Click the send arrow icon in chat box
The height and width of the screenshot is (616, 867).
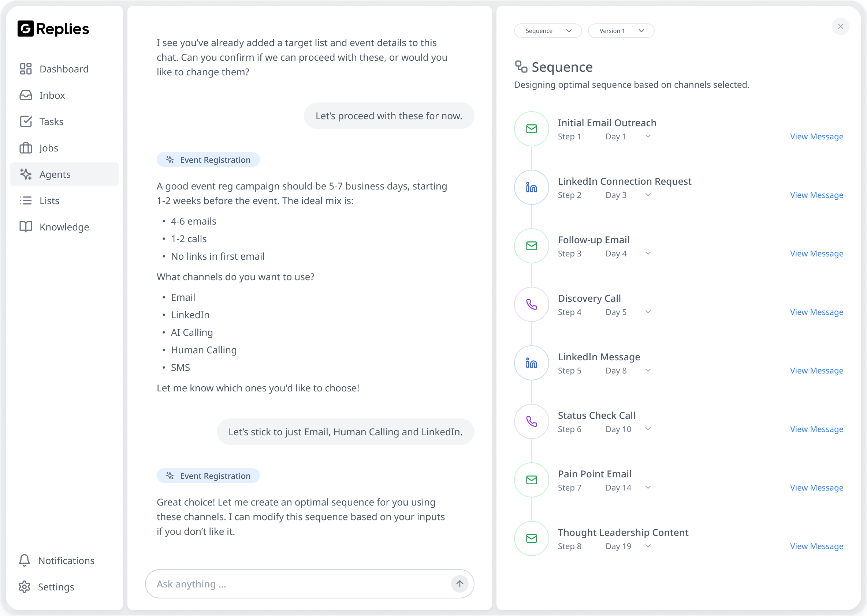click(x=459, y=584)
